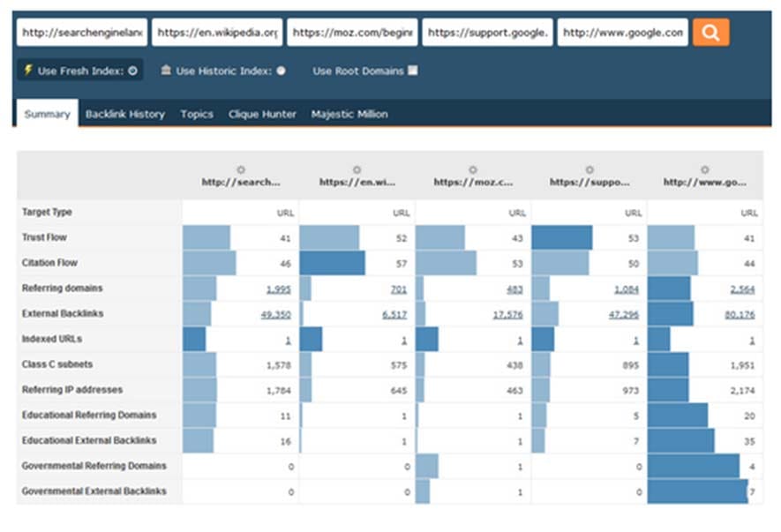Click the Historic Index building icon
781x532 pixels.
pyautogui.click(x=166, y=70)
